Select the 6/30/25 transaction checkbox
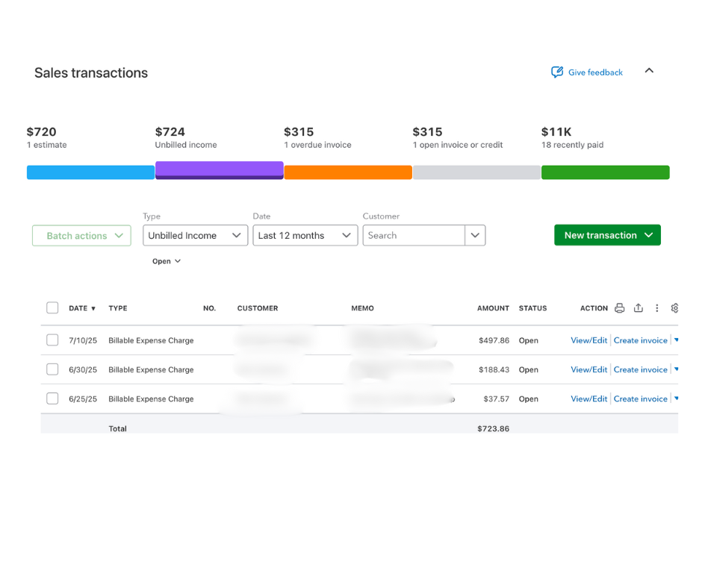The image size is (702, 588). click(x=52, y=369)
